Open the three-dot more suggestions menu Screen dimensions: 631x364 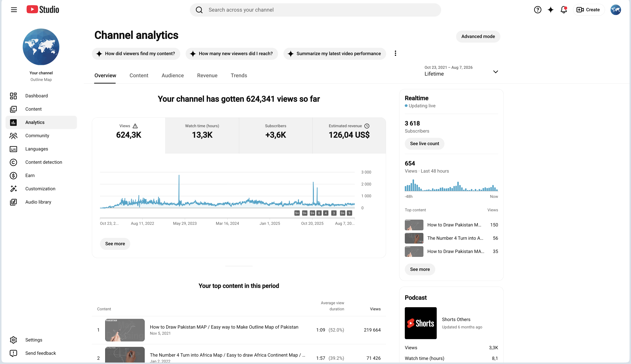pyautogui.click(x=395, y=53)
